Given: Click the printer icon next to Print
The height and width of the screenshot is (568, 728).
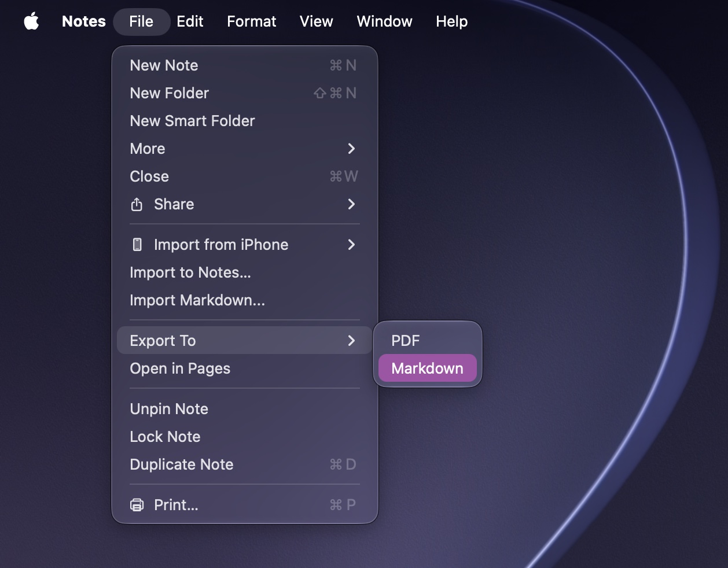Looking at the screenshot, I should tap(137, 505).
